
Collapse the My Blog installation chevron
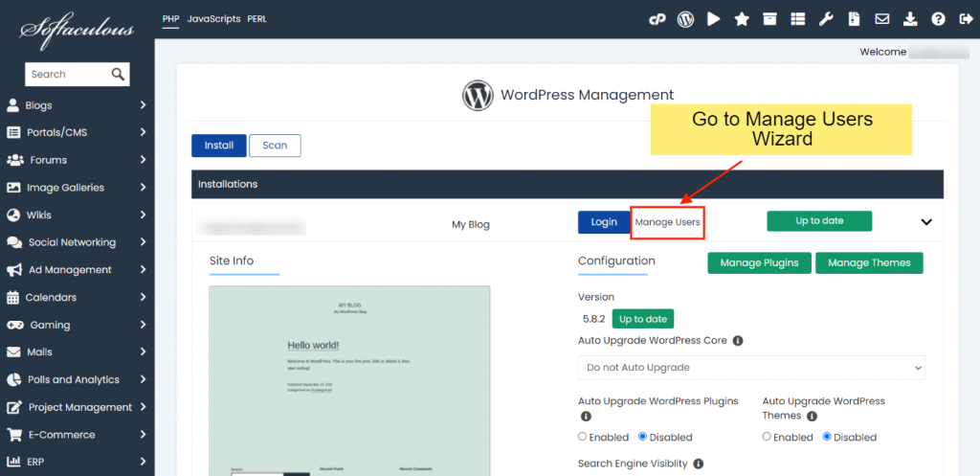click(926, 221)
